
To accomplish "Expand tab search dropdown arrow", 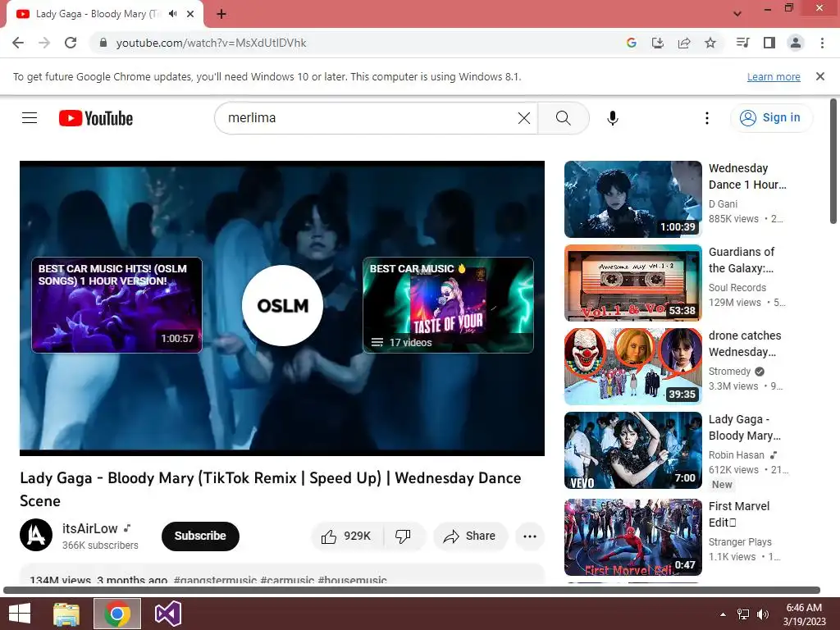I will [737, 14].
